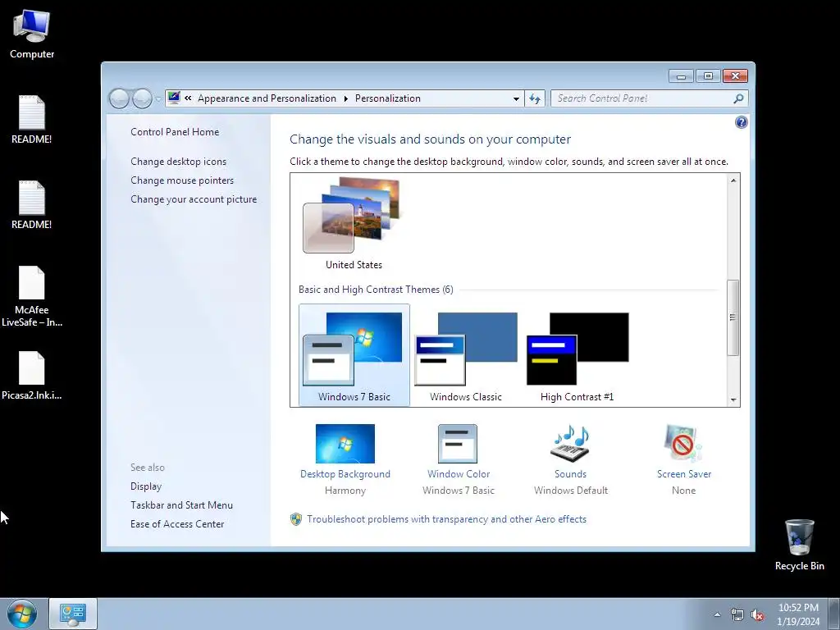The height and width of the screenshot is (630, 840).
Task: Select the United States theme
Action: point(354,224)
